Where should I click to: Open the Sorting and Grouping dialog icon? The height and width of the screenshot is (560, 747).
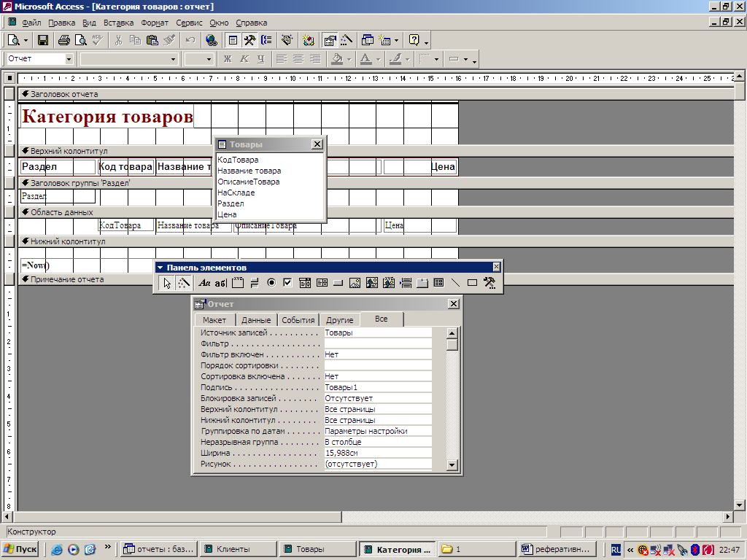coord(267,41)
